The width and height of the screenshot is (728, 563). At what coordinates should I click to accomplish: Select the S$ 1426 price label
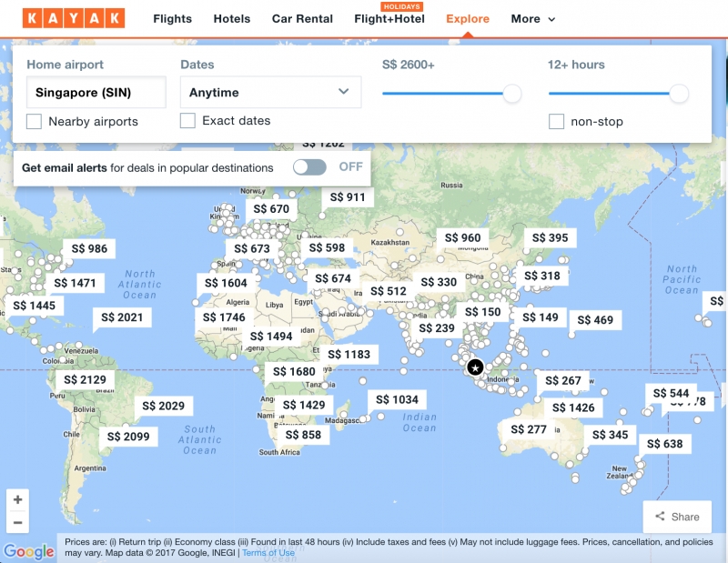click(573, 408)
